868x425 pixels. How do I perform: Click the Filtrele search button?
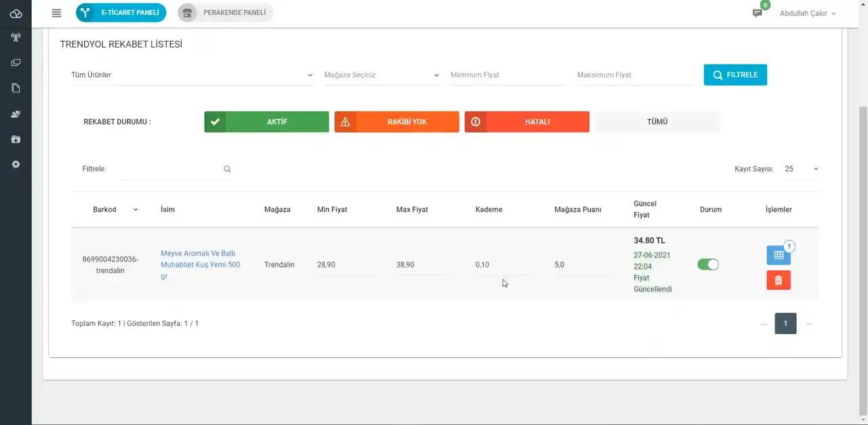[735, 75]
